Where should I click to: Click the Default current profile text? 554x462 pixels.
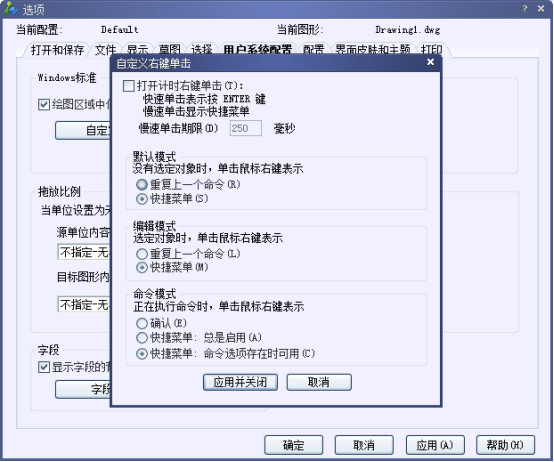[119, 30]
